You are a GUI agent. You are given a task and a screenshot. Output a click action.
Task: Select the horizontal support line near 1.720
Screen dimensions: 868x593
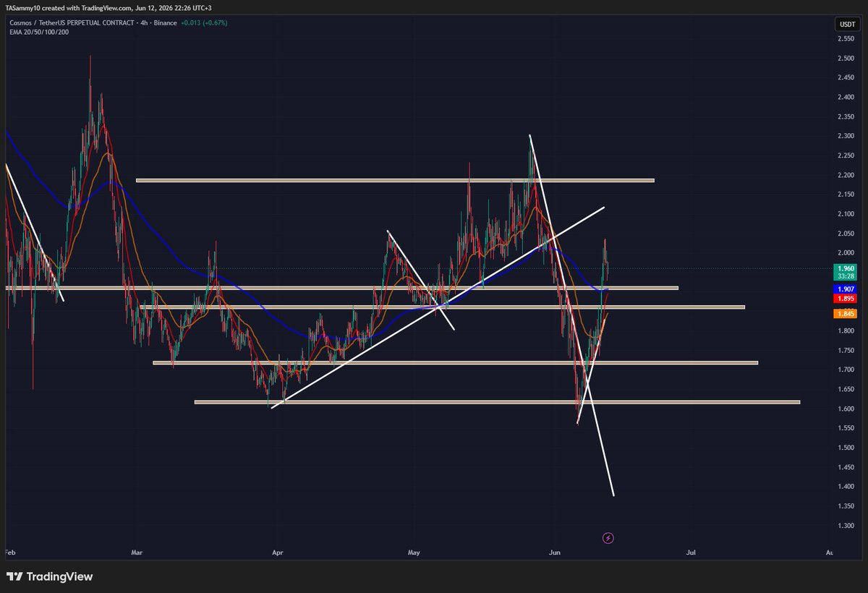tap(455, 363)
